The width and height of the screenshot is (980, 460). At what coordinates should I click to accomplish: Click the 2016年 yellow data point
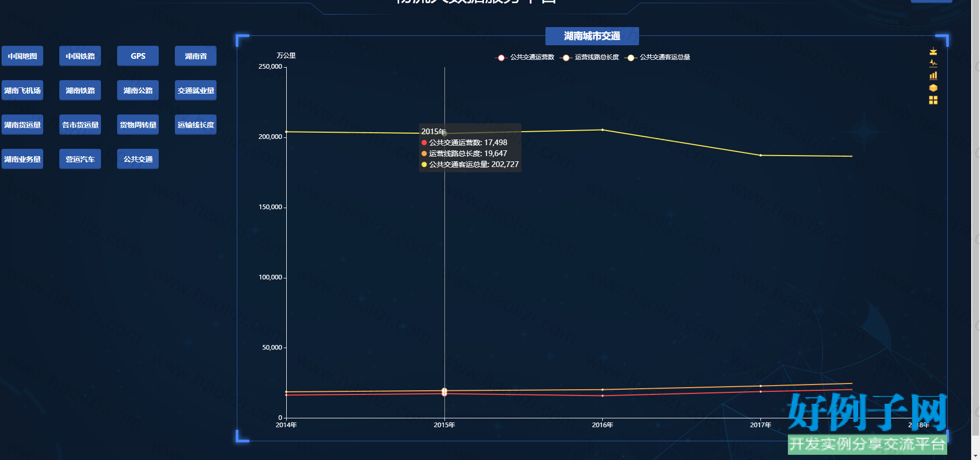603,130
